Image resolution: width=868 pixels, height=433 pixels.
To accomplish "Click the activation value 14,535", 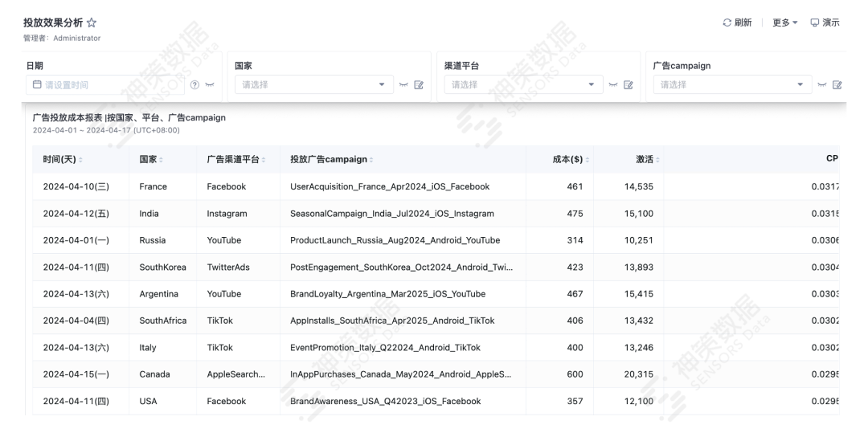I will coord(639,187).
